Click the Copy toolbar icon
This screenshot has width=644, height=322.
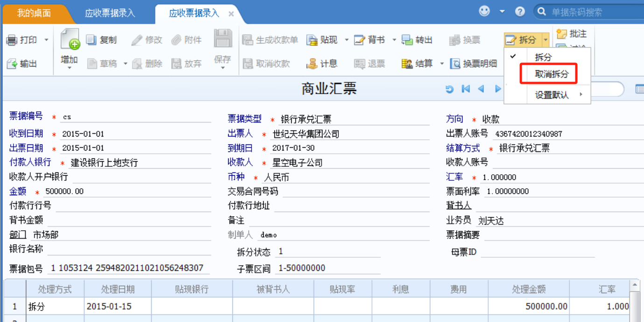coord(91,40)
